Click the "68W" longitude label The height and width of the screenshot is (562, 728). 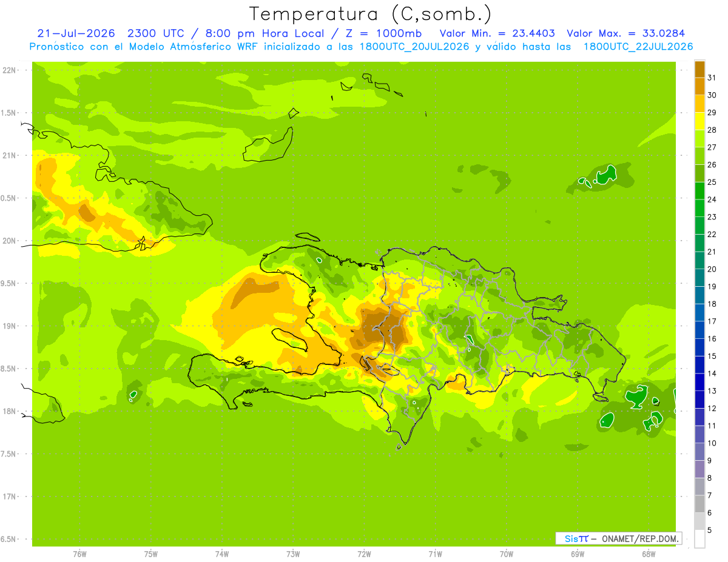click(649, 554)
